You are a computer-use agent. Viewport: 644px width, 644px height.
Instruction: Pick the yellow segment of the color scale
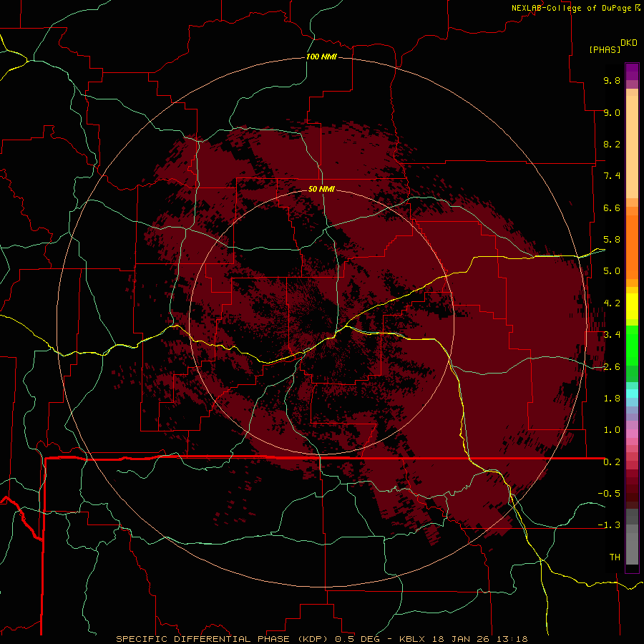click(632, 306)
